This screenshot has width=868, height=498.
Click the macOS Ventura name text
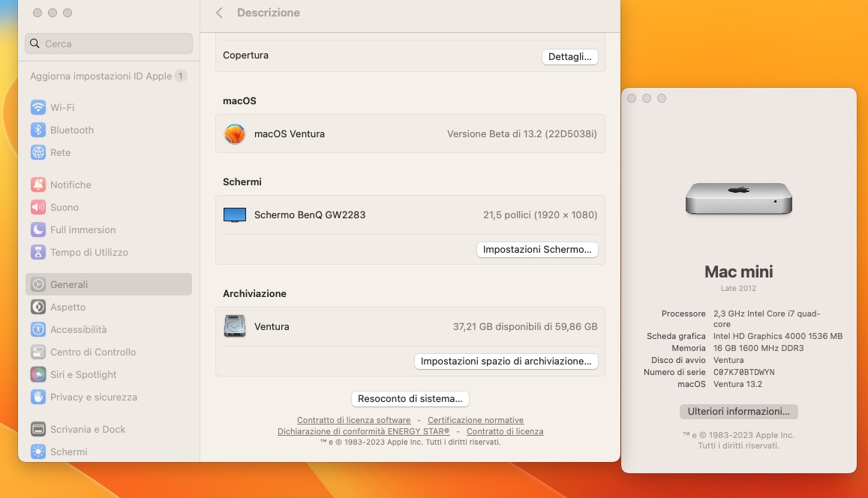point(290,134)
